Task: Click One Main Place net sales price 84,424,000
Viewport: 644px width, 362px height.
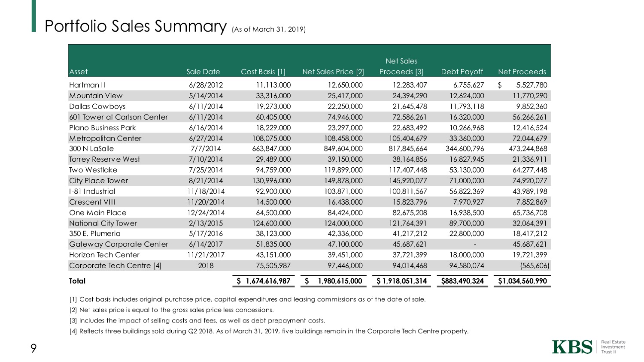Action: (x=345, y=213)
